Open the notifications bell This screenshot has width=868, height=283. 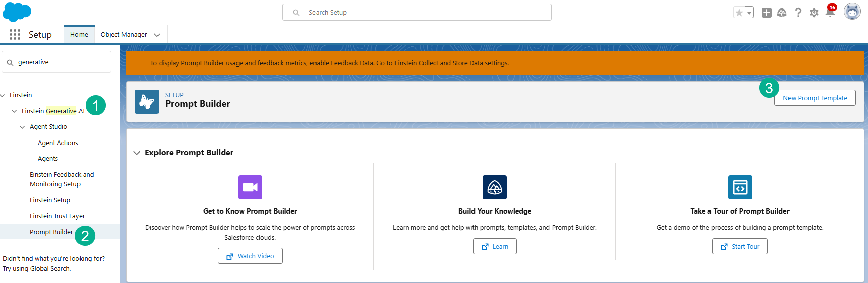pos(830,12)
